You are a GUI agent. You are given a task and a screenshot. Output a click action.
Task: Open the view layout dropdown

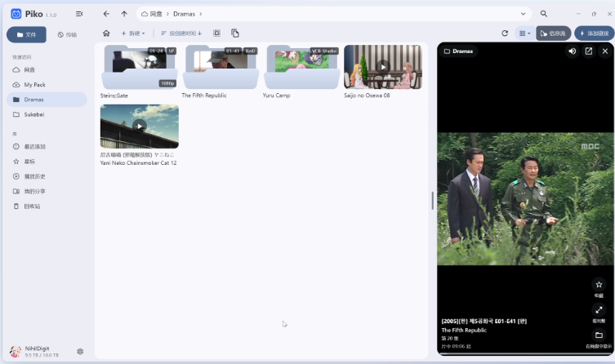524,33
